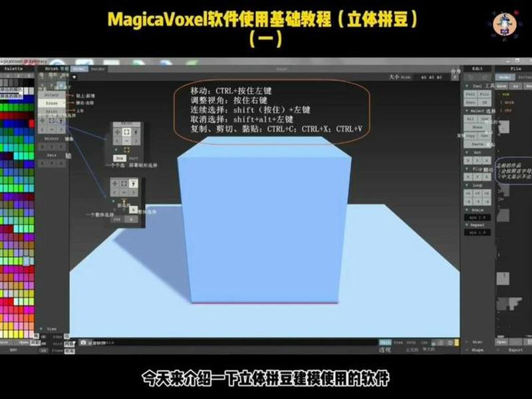Click the model size field 40 40 40
This screenshot has width=532, height=399.
(x=432, y=77)
